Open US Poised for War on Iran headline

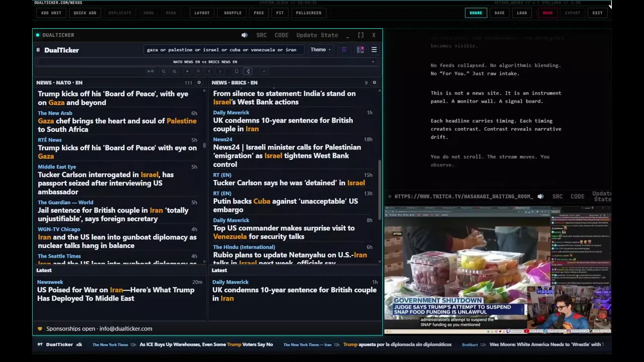[x=116, y=294]
